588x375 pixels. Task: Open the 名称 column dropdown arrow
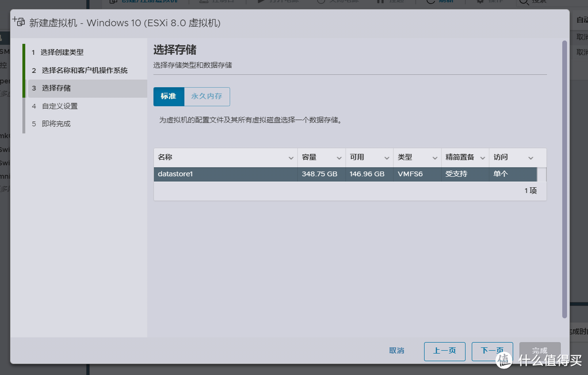tap(291, 158)
